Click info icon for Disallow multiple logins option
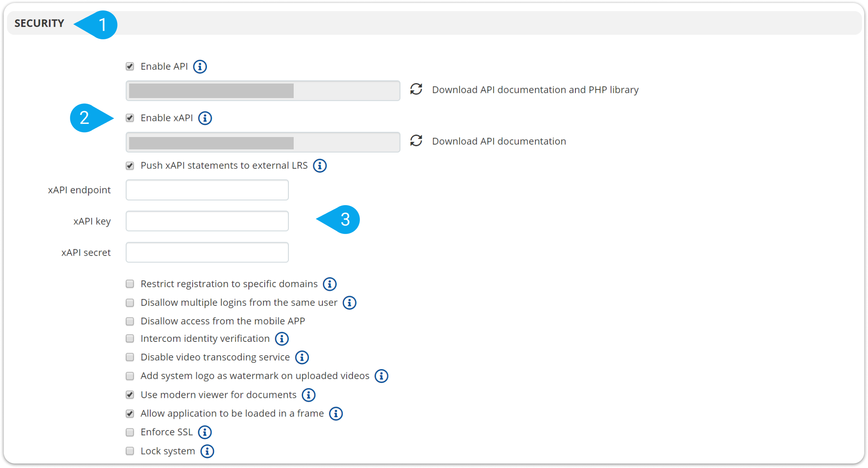Viewport: 868px width, 468px height. pos(349,303)
